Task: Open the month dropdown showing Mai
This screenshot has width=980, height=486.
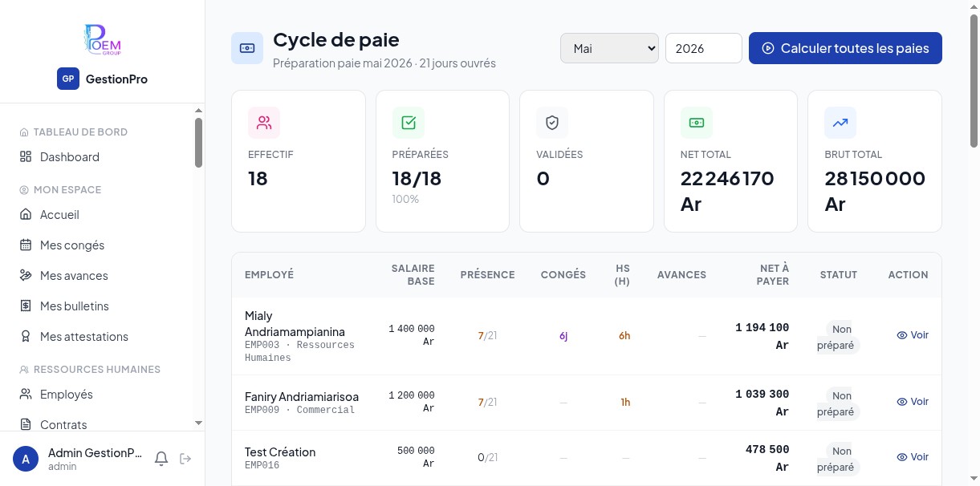Action: coord(609,48)
